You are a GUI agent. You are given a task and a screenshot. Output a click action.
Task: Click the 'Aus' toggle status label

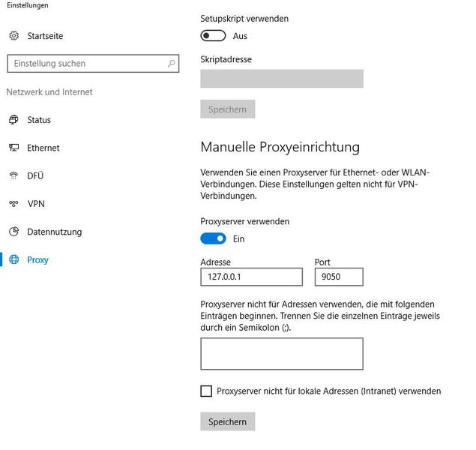coord(240,36)
